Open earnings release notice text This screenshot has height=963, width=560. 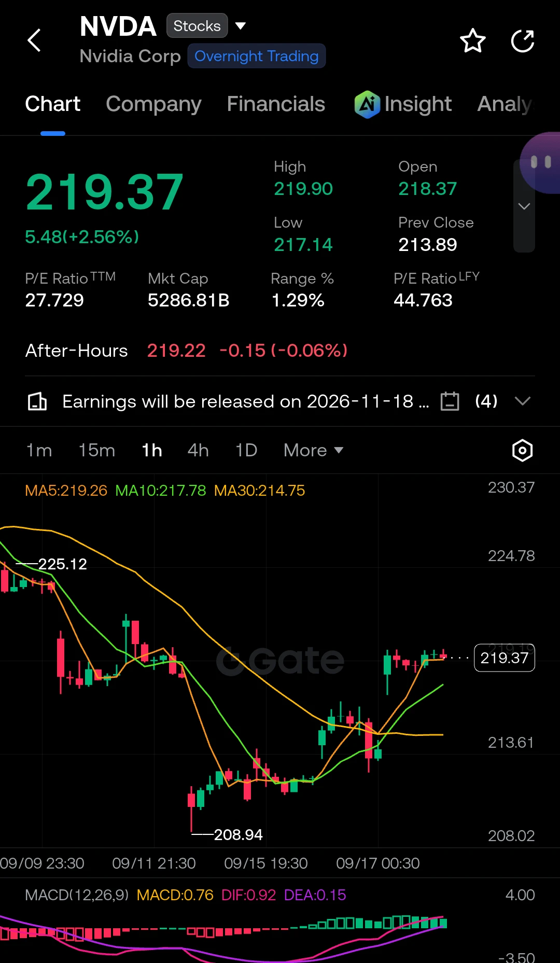point(246,401)
